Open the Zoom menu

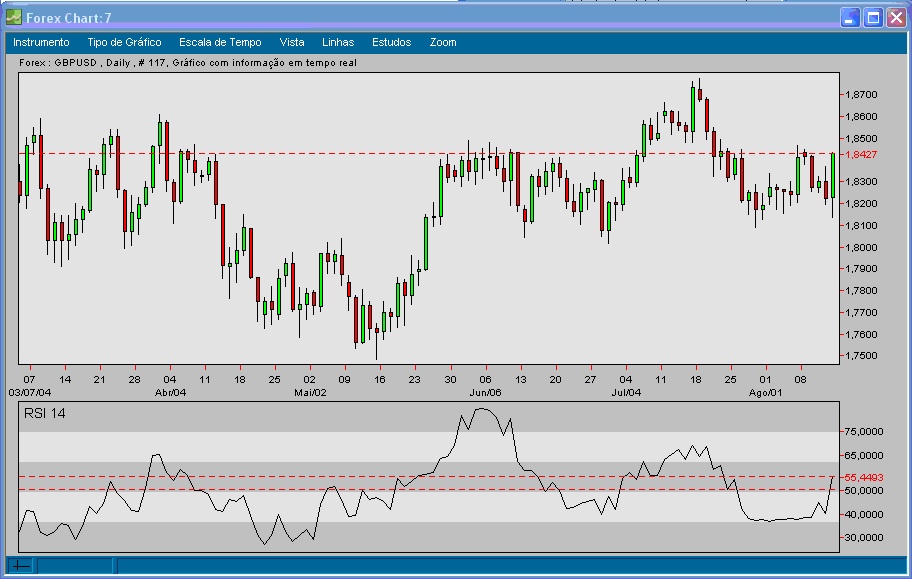(x=441, y=42)
